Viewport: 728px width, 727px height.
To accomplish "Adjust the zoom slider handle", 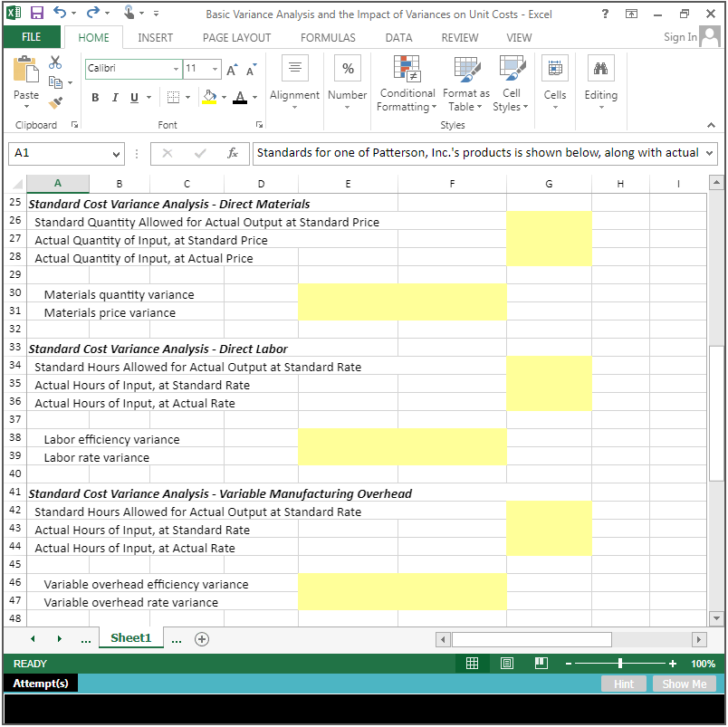I will pyautogui.click(x=620, y=664).
